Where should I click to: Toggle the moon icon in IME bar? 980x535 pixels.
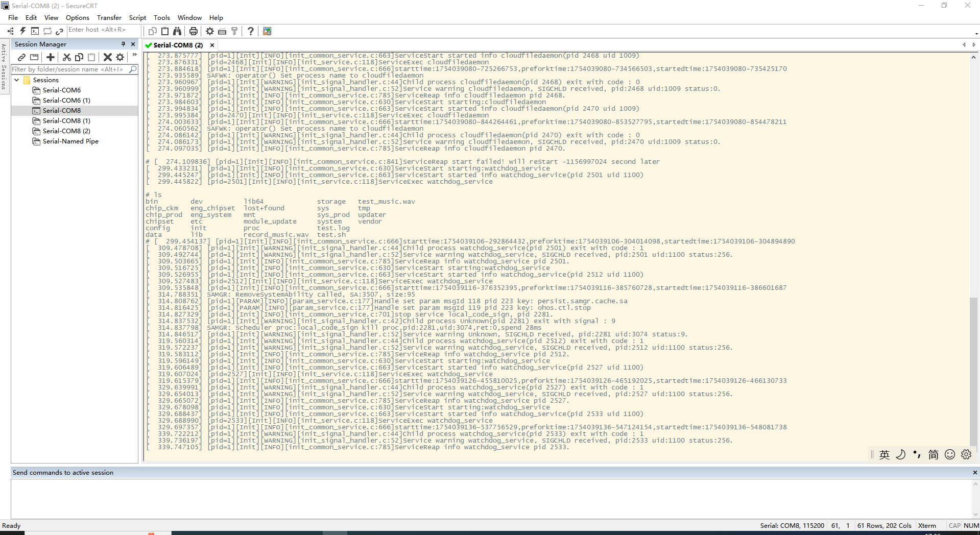(901, 454)
